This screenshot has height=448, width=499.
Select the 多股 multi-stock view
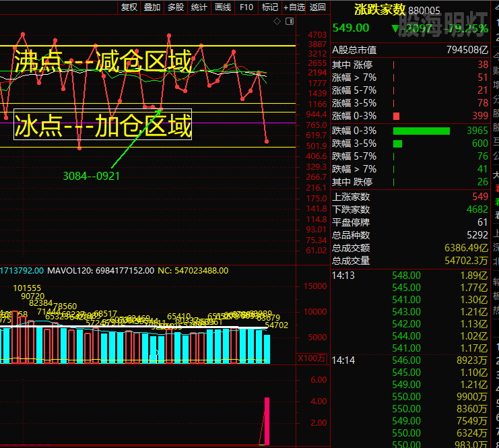pyautogui.click(x=176, y=7)
